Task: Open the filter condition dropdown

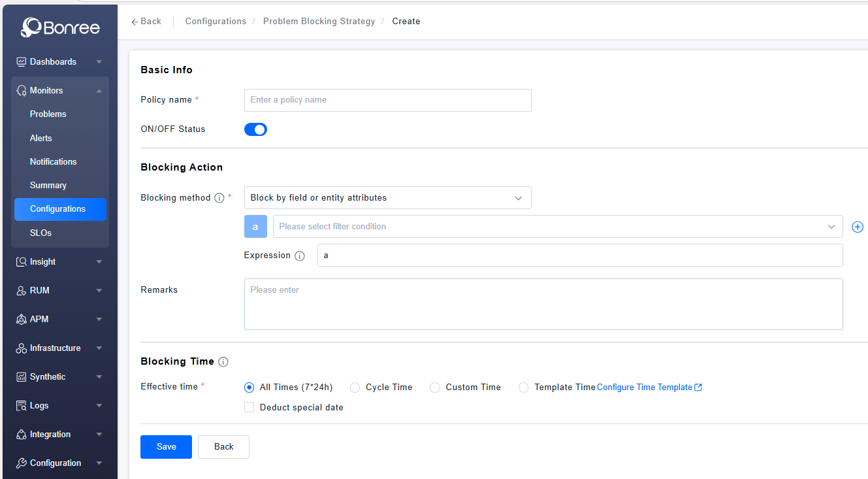Action: [x=557, y=227]
